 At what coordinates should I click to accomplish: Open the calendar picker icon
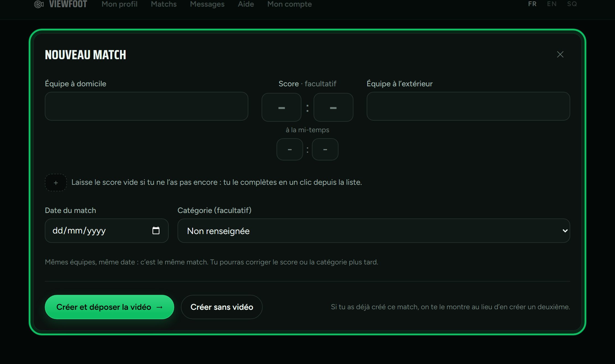click(x=156, y=230)
